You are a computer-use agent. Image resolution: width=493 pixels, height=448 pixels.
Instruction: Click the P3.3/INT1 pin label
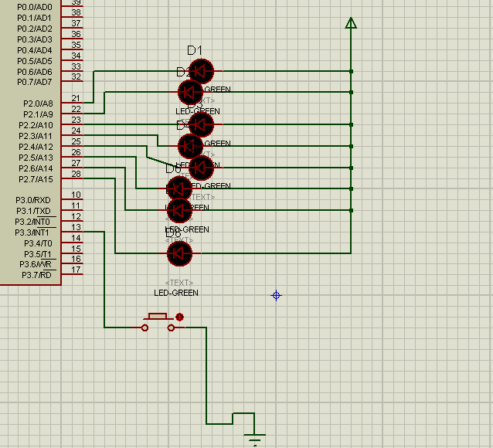[32, 232]
